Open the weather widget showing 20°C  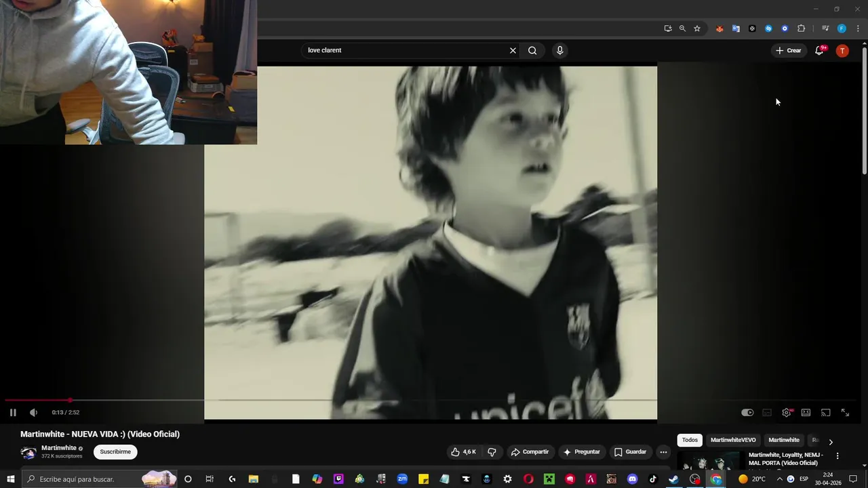(752, 479)
